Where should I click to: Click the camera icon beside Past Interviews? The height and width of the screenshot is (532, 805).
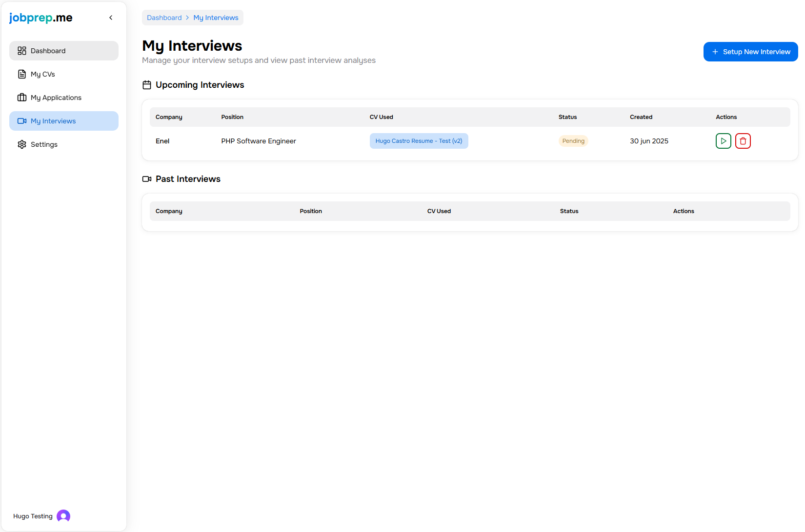pyautogui.click(x=146, y=178)
